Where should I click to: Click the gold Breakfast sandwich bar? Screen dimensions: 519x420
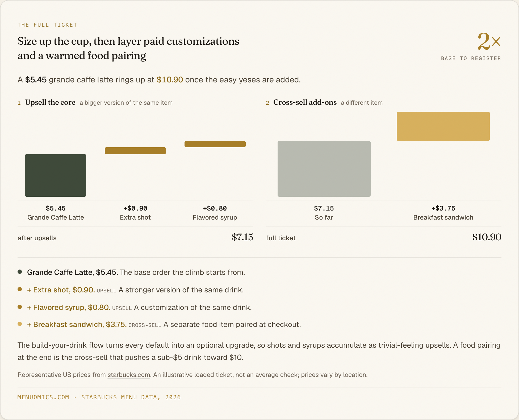(443, 126)
